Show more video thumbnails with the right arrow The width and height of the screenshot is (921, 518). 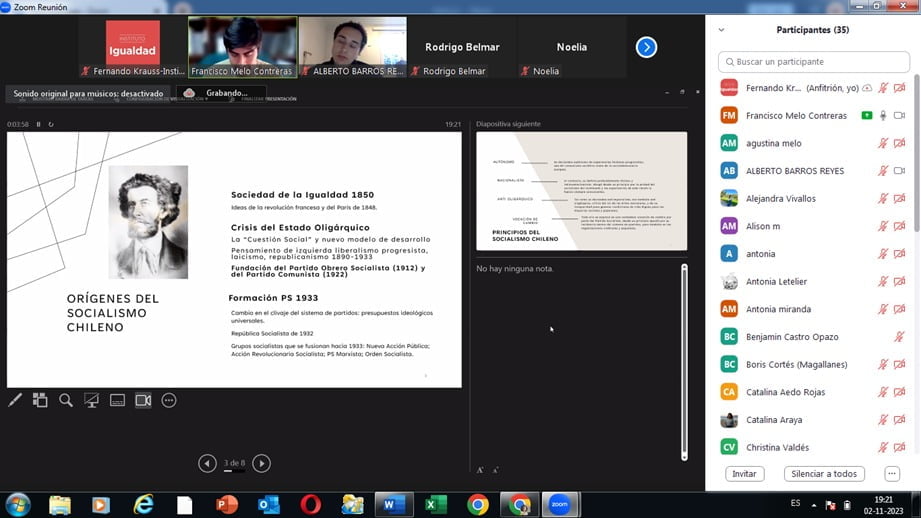point(646,47)
